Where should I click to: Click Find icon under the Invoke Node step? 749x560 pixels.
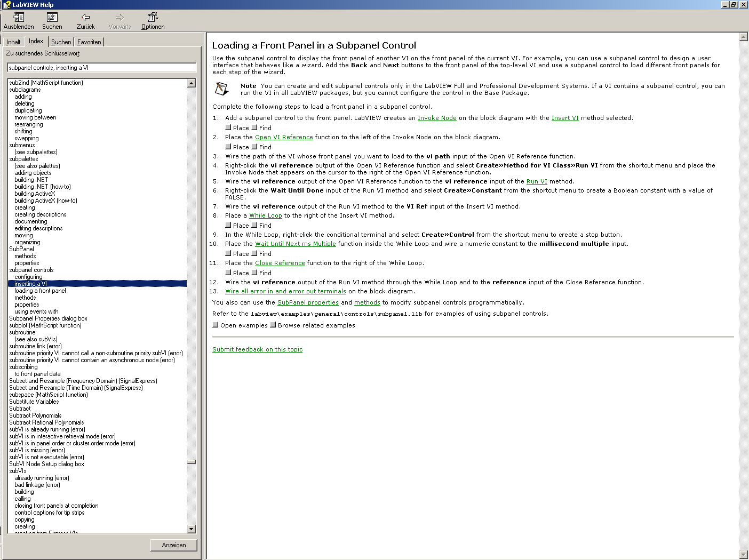pyautogui.click(x=254, y=127)
